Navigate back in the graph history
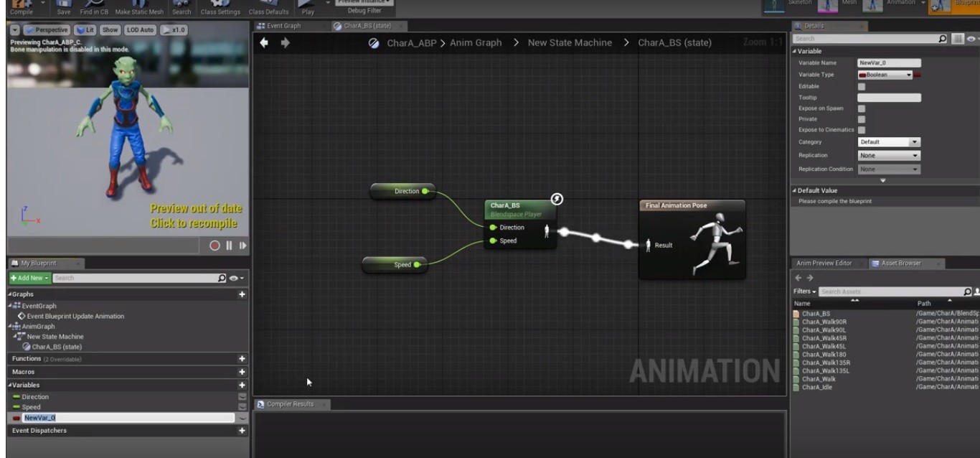The width and height of the screenshot is (980, 458). [x=264, y=43]
